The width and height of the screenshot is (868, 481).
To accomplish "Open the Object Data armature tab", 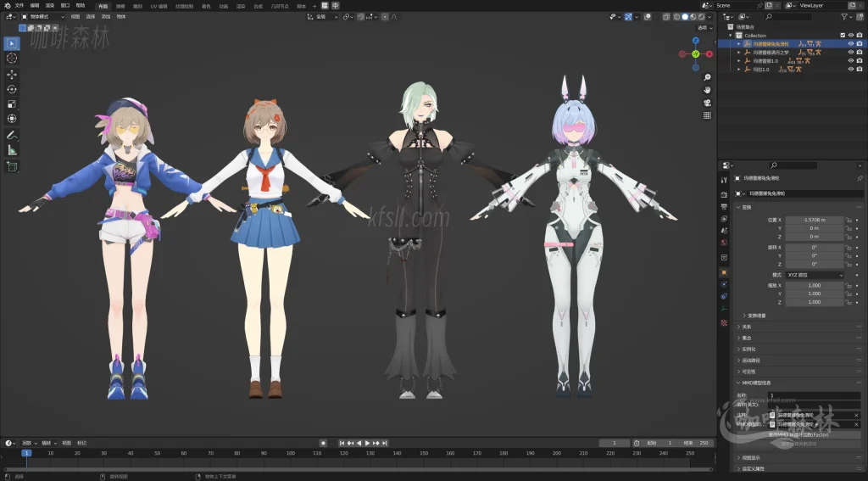I will click(x=724, y=309).
